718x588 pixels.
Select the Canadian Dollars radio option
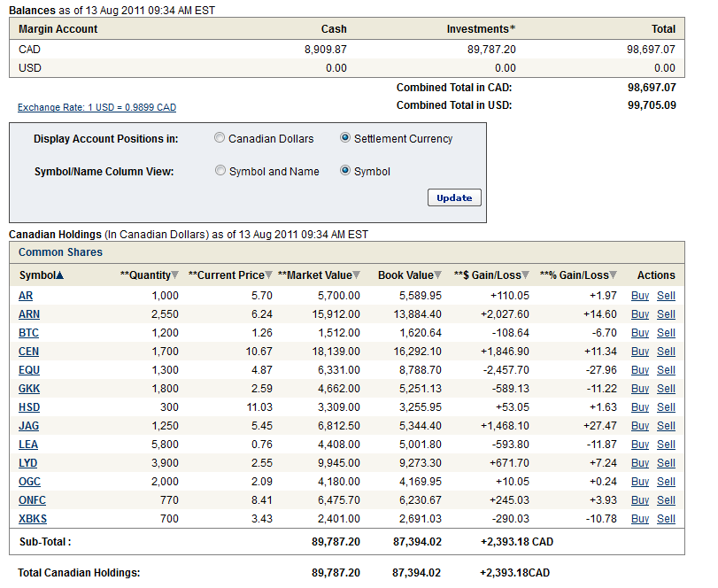click(220, 138)
